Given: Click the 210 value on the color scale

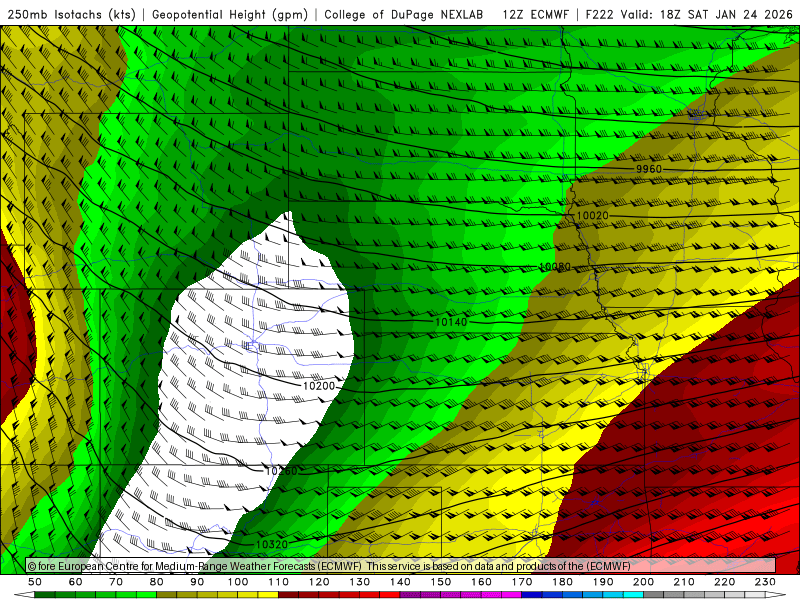Looking at the screenshot, I should pyautogui.click(x=684, y=582).
